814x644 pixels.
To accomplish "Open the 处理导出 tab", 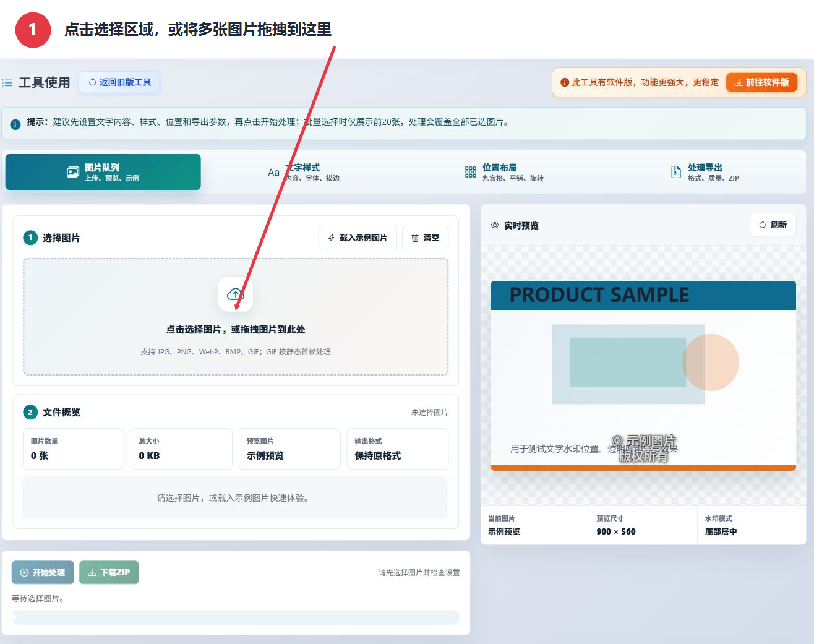I will click(705, 172).
